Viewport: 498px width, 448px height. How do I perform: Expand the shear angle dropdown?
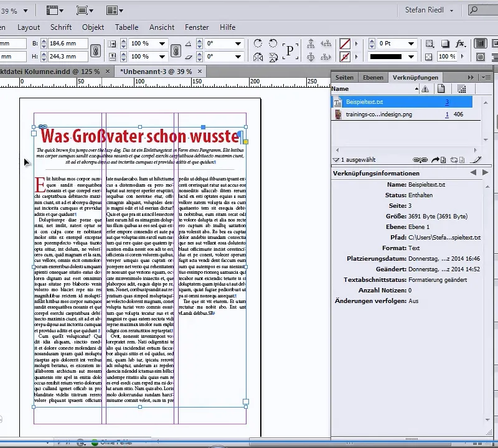tap(238, 57)
